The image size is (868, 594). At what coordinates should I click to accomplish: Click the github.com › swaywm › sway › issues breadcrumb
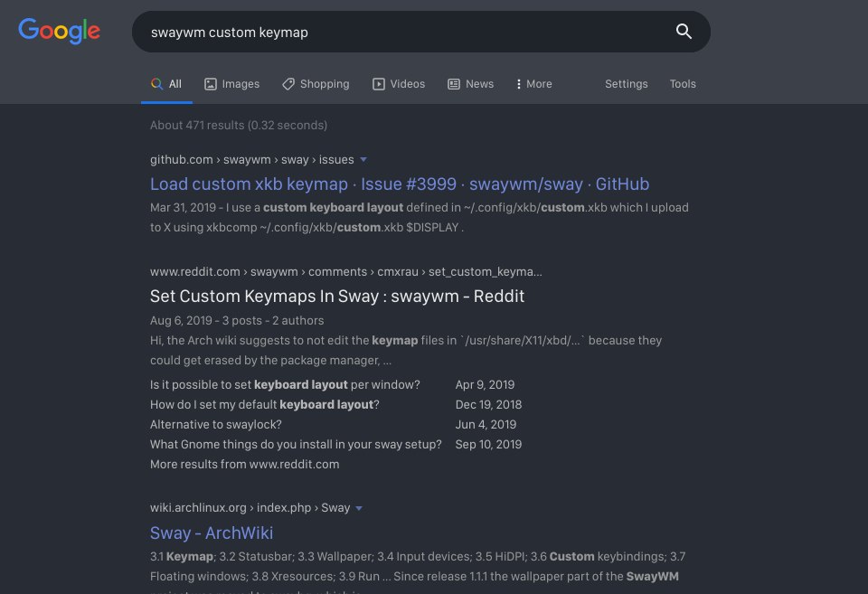252,159
